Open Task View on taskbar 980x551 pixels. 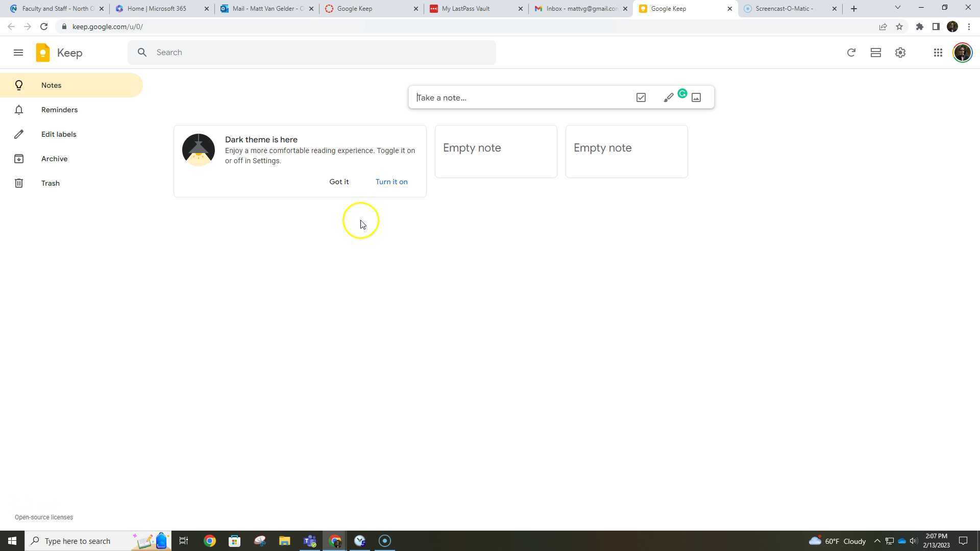click(x=184, y=541)
